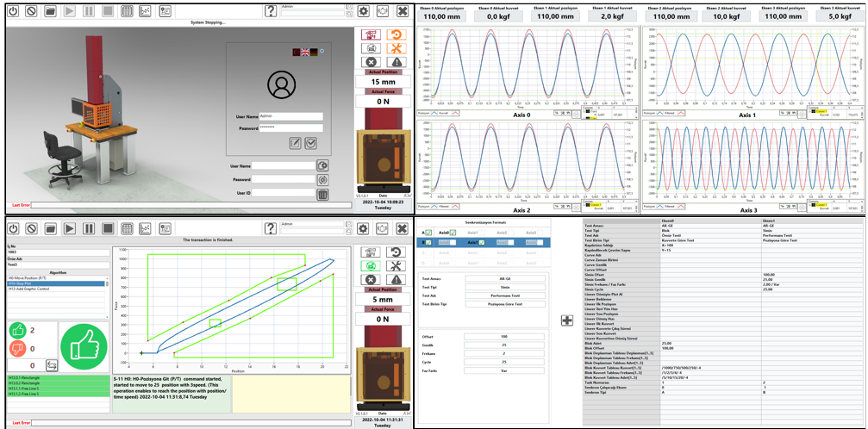
Task: Click the login confirm checkmark button
Action: (311, 143)
